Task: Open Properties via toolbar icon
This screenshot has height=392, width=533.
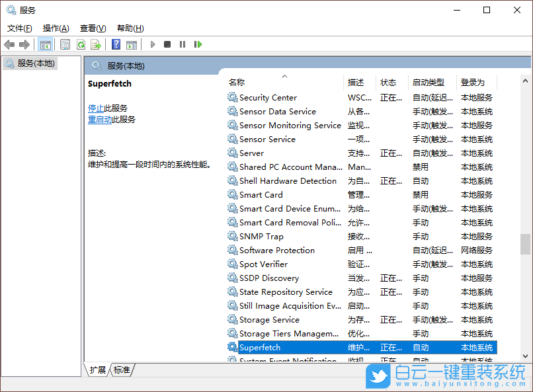Action: (65, 44)
